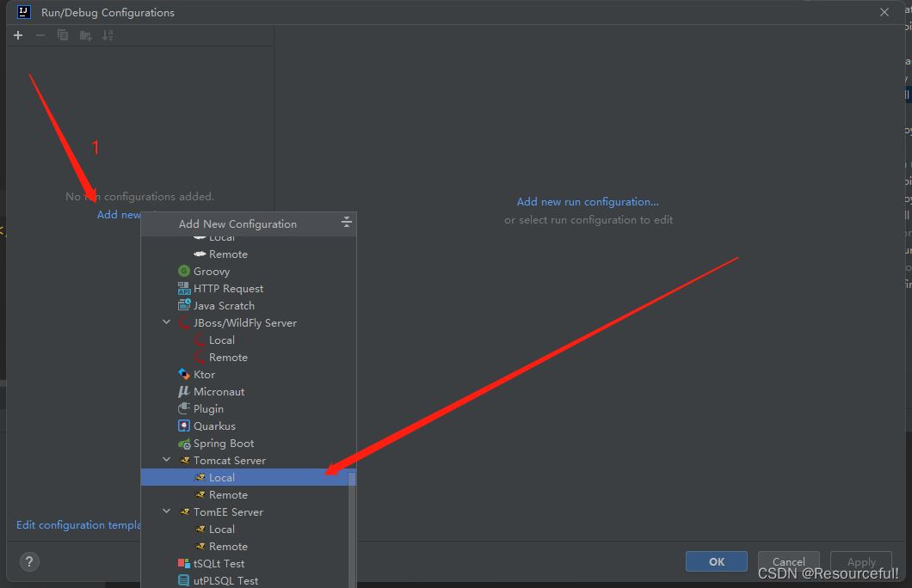
Task: Click the Copy Configuration toolbar icon
Action: [63, 35]
